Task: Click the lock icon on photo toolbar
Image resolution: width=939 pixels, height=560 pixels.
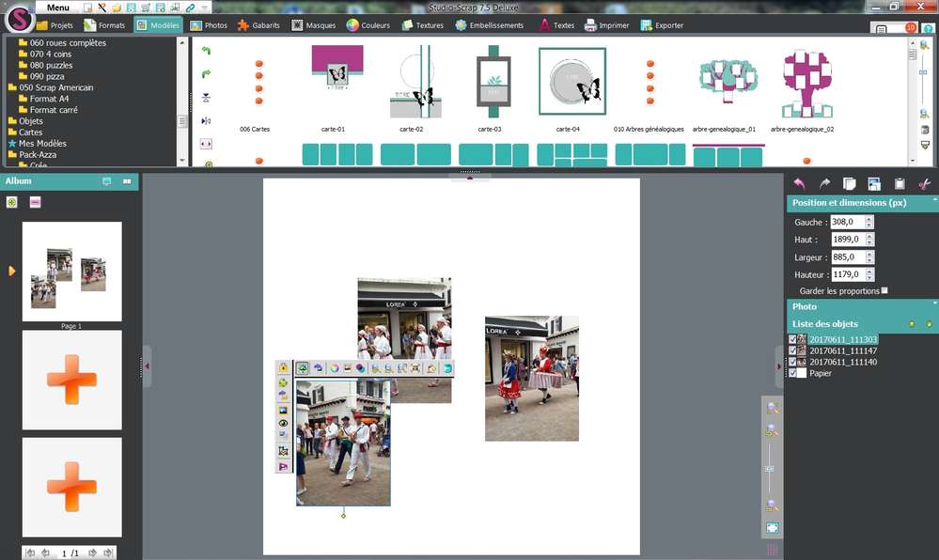Action: point(283,368)
